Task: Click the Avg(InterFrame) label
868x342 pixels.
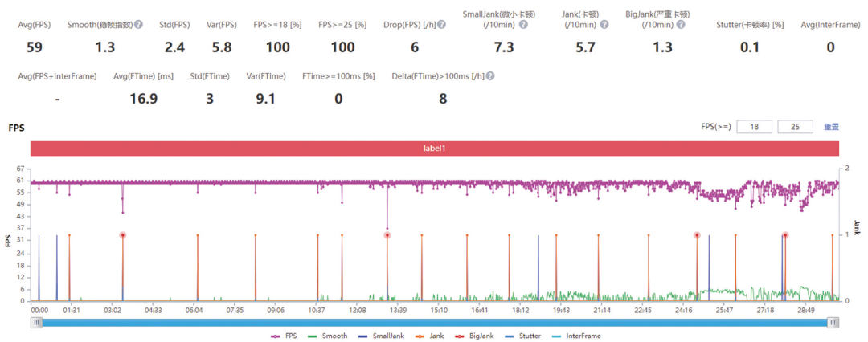Action: pos(830,25)
